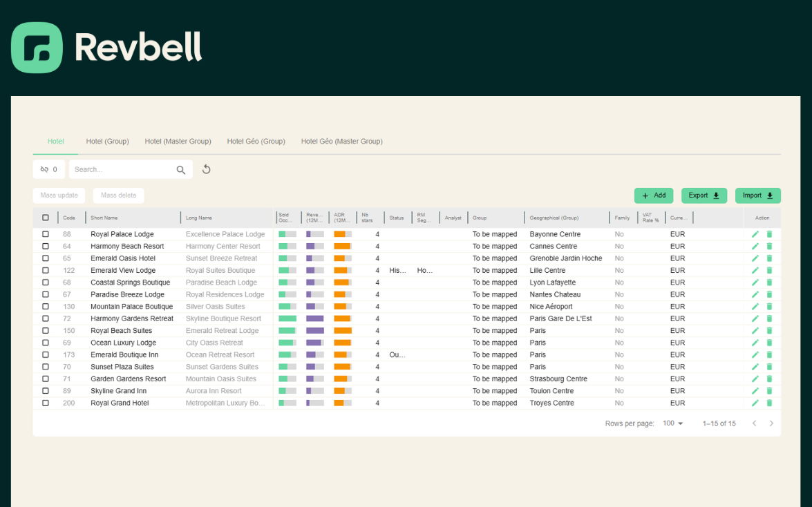This screenshot has height=507, width=812.
Task: Click revenue bar for Harmony Gardens Retreat
Action: (315, 318)
